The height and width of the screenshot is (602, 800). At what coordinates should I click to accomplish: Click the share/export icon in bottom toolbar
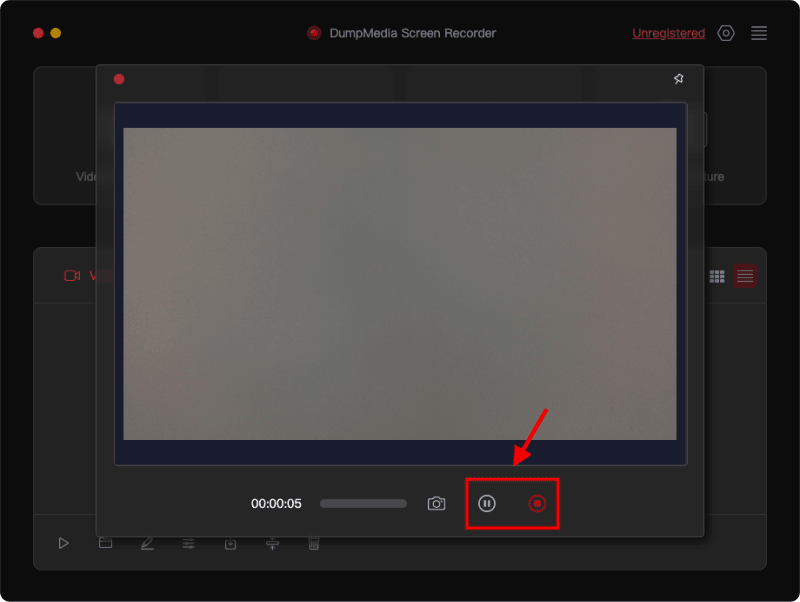coord(272,544)
